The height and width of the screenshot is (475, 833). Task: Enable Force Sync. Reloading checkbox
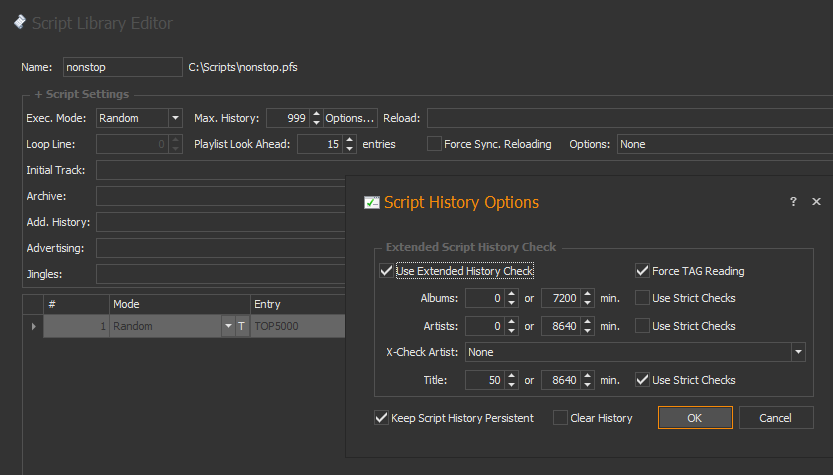coord(434,144)
